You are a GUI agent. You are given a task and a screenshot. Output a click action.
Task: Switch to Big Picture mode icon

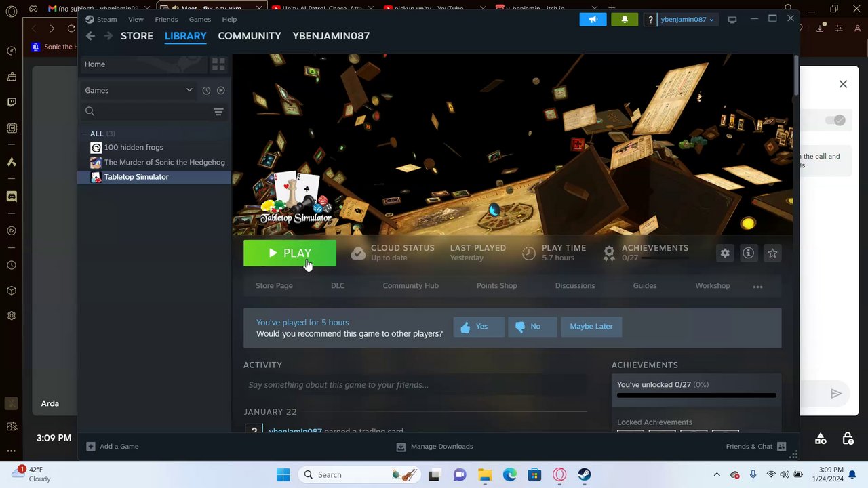coord(732,20)
